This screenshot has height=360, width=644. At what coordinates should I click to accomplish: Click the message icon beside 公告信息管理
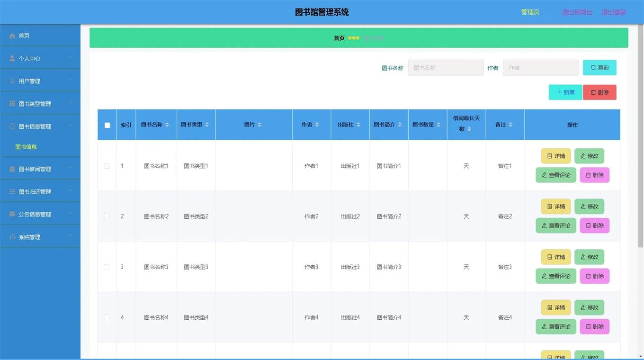coord(12,214)
